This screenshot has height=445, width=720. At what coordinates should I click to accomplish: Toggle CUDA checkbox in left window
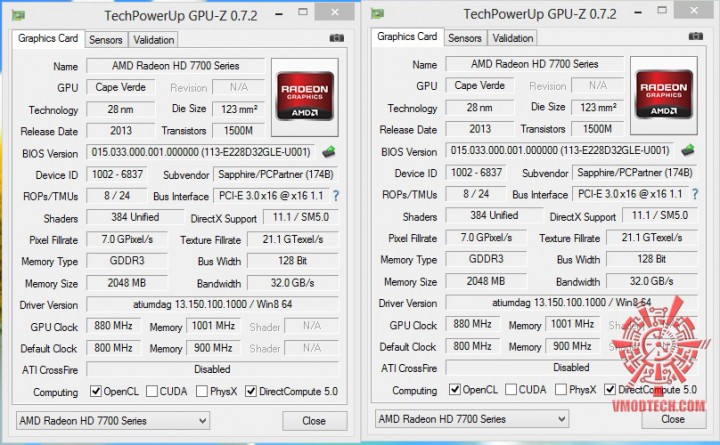152,391
